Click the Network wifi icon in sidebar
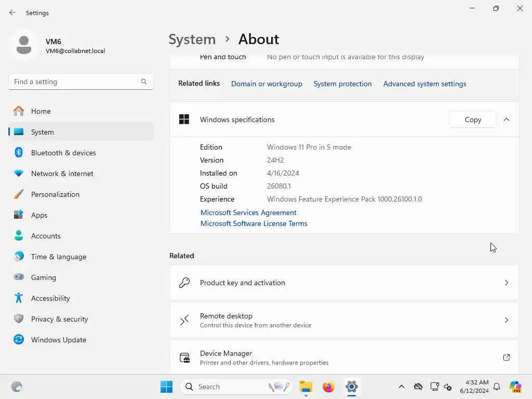This screenshot has height=399, width=532. tap(19, 174)
